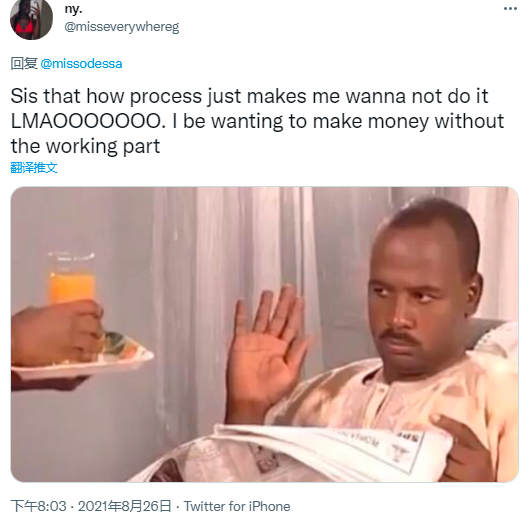Open the @missodessa mention link
529x528 pixels.
coord(81,63)
